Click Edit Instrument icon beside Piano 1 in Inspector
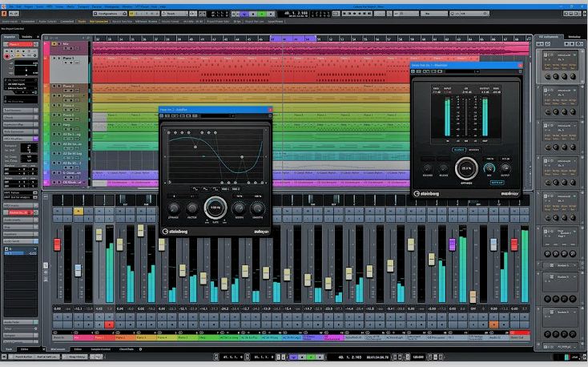This screenshot has width=588, height=367. point(35,44)
